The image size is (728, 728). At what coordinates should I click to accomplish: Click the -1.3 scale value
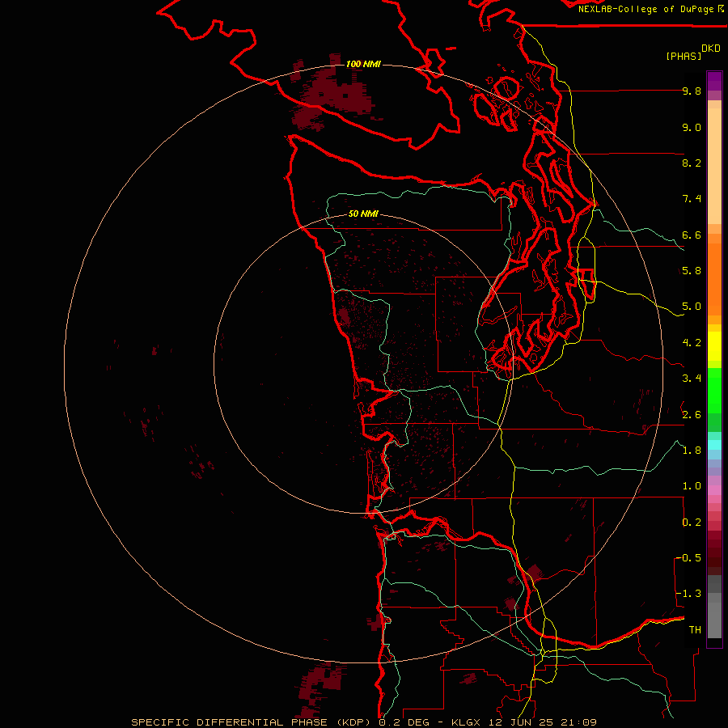[688, 594]
